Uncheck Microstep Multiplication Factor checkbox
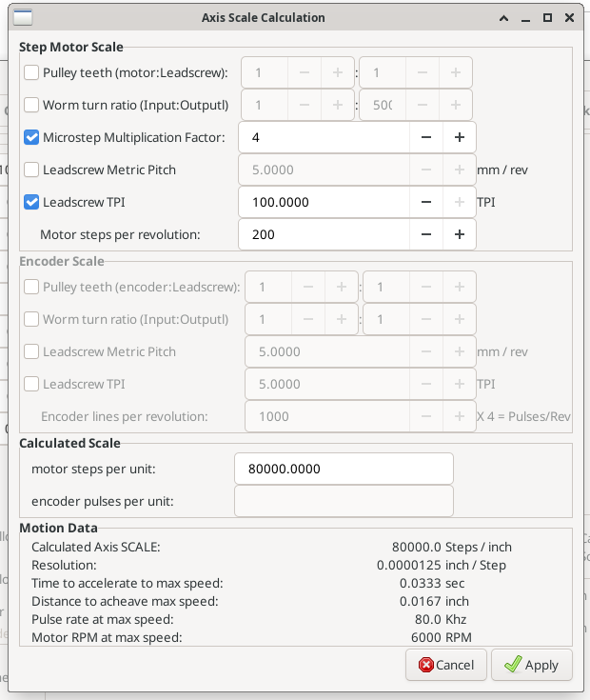Viewport: 590px width, 700px height. coord(31,137)
